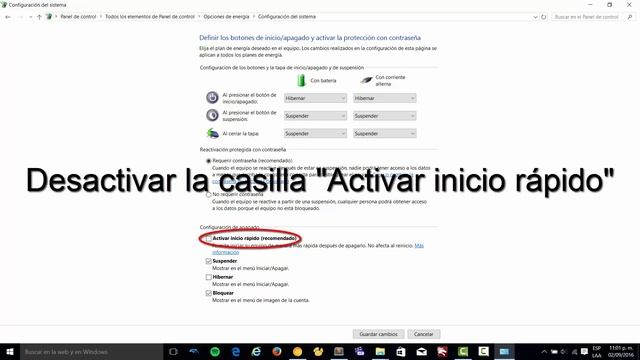This screenshot has width=640, height=360.
Task: Click 'Panel de control' breadcrumb
Action: tap(78, 17)
